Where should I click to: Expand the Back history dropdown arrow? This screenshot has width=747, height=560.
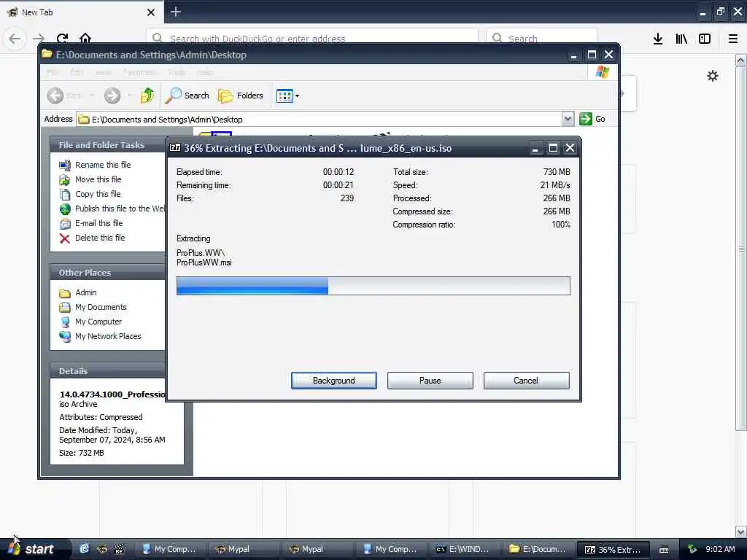[x=92, y=96]
